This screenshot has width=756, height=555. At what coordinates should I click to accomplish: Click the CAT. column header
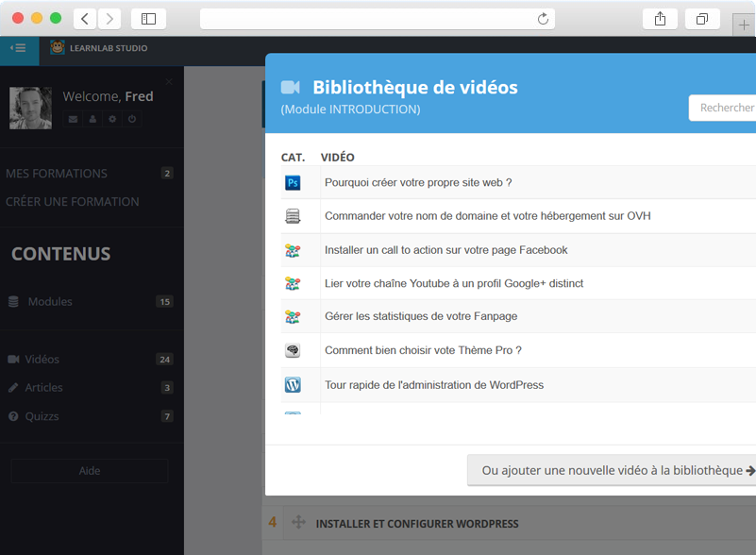point(294,158)
